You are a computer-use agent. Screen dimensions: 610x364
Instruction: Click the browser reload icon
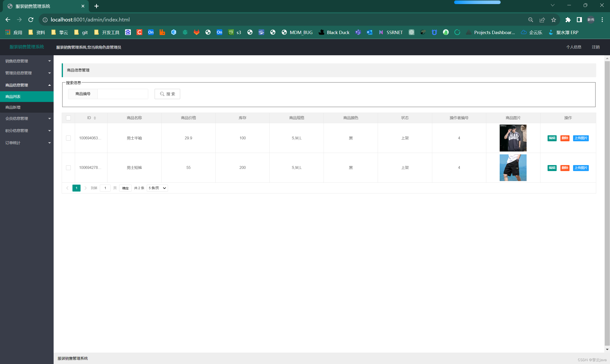(31, 20)
